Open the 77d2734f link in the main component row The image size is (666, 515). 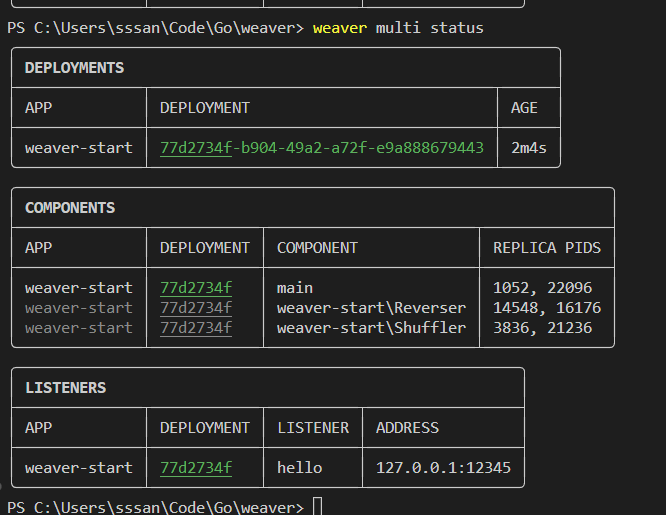click(x=196, y=288)
